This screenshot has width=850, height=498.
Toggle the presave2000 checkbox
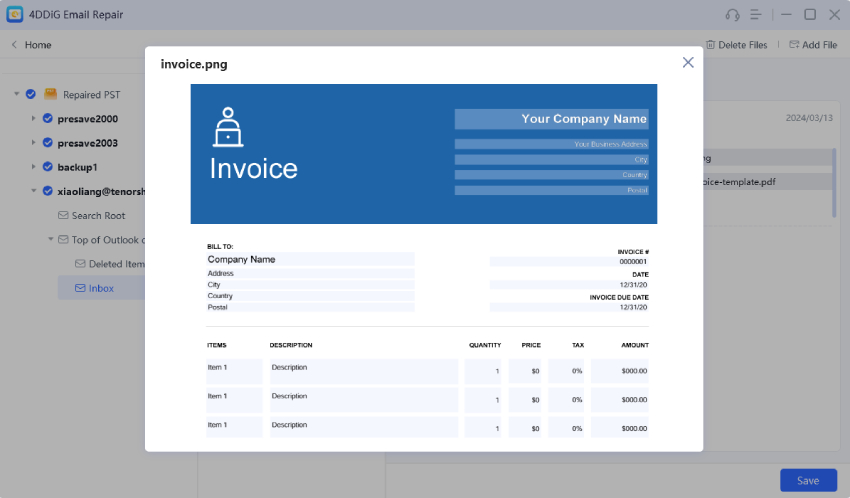point(47,118)
